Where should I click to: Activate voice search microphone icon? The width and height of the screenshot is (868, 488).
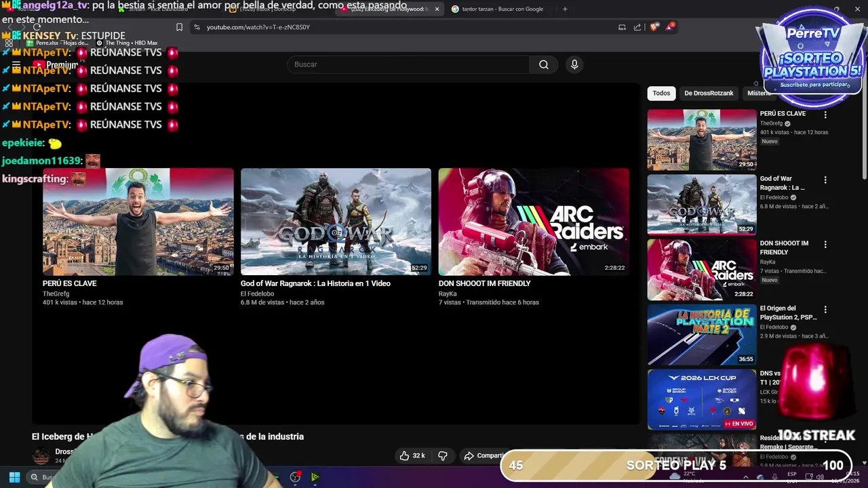pyautogui.click(x=574, y=64)
